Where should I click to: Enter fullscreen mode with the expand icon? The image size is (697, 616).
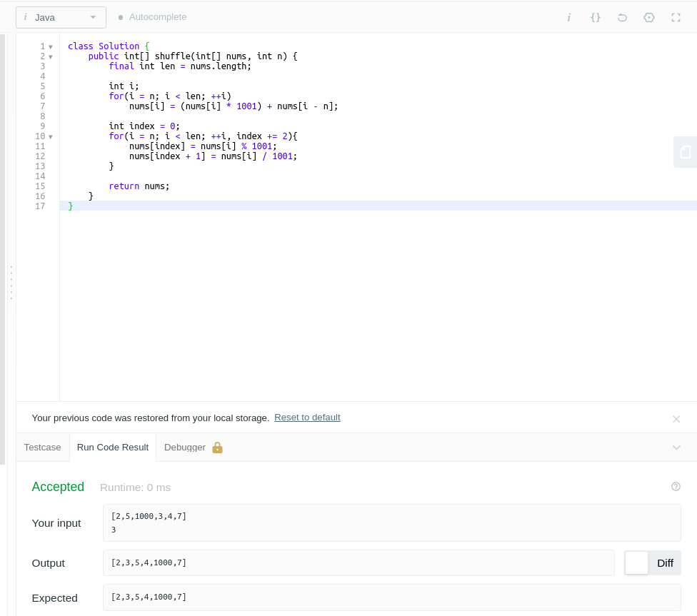pyautogui.click(x=676, y=17)
